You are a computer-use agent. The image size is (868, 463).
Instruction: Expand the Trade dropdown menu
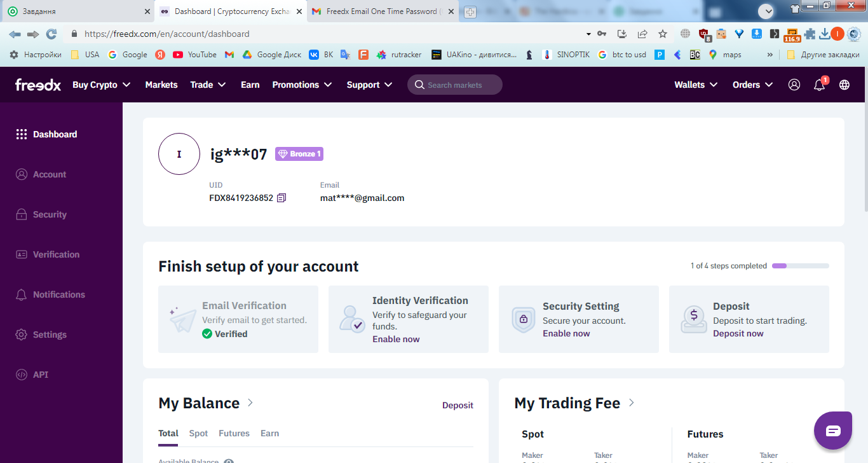[x=208, y=85]
